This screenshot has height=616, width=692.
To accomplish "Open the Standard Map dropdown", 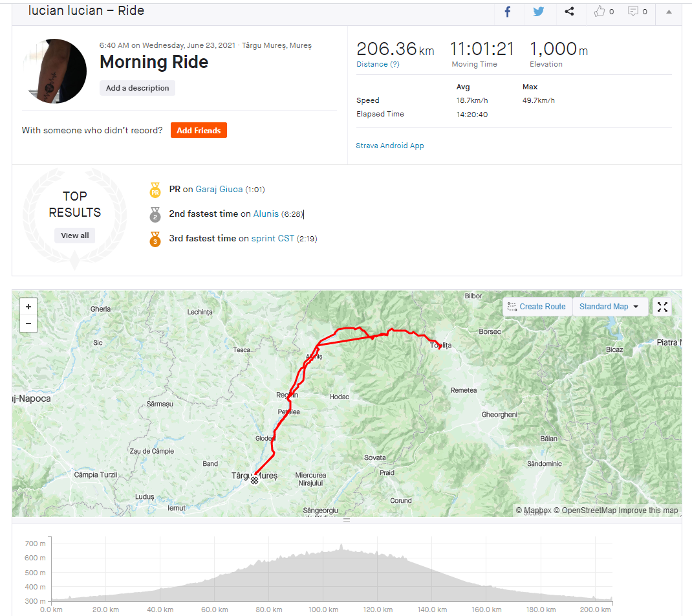I will 609,307.
